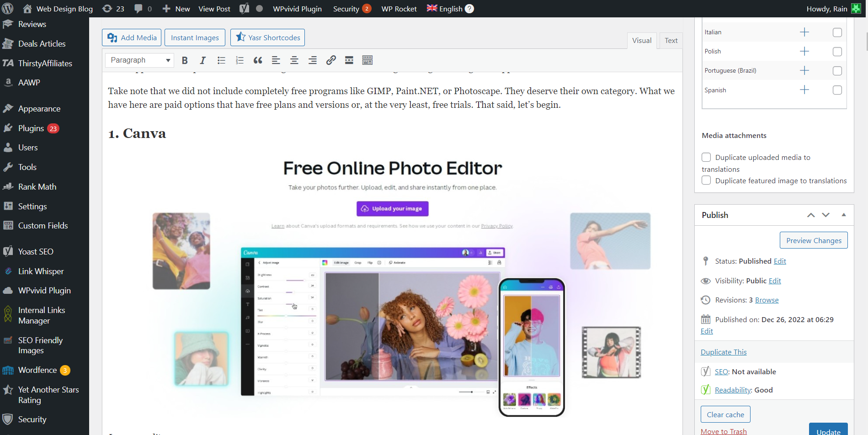Align text center
This screenshot has width=868, height=435.
[x=294, y=60]
